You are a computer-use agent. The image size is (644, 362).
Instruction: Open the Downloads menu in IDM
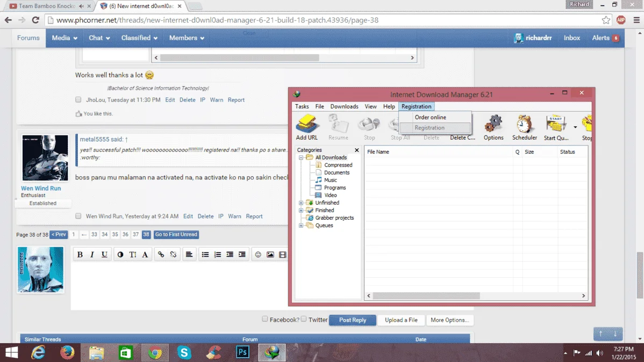pos(344,106)
